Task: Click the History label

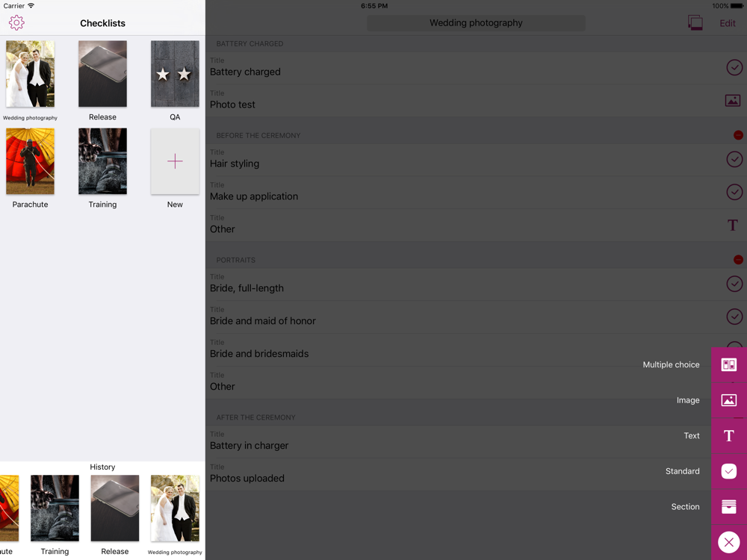Action: pyautogui.click(x=102, y=467)
